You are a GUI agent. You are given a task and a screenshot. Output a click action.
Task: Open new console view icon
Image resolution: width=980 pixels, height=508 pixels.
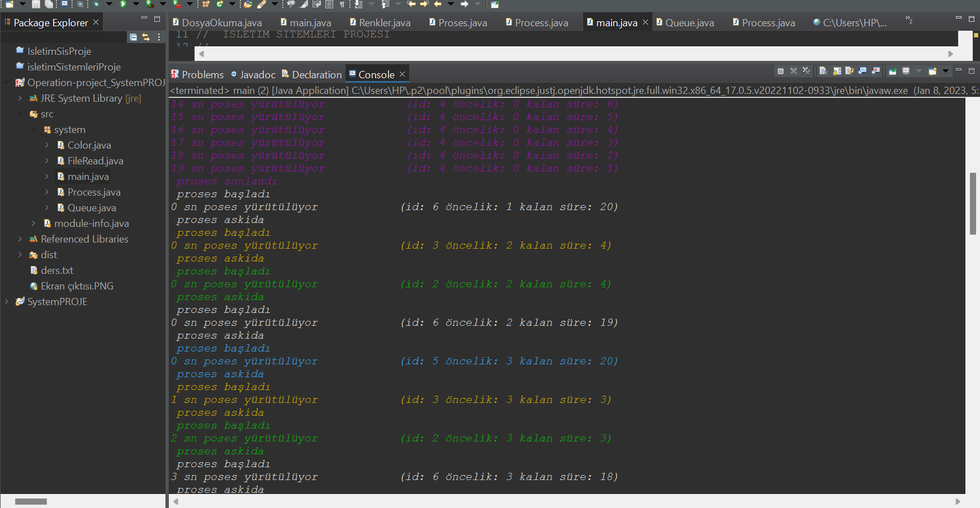932,71
